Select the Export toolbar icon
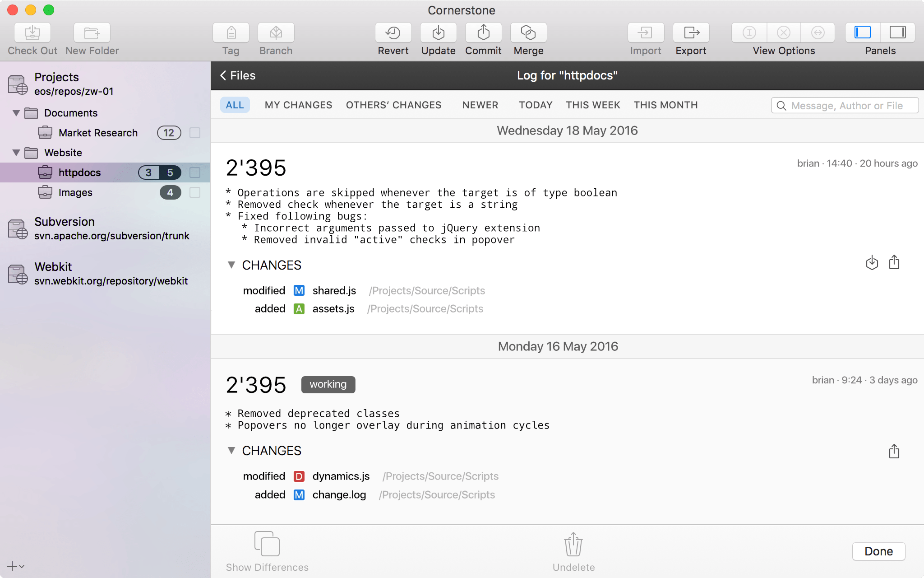924x578 pixels. tap(690, 33)
